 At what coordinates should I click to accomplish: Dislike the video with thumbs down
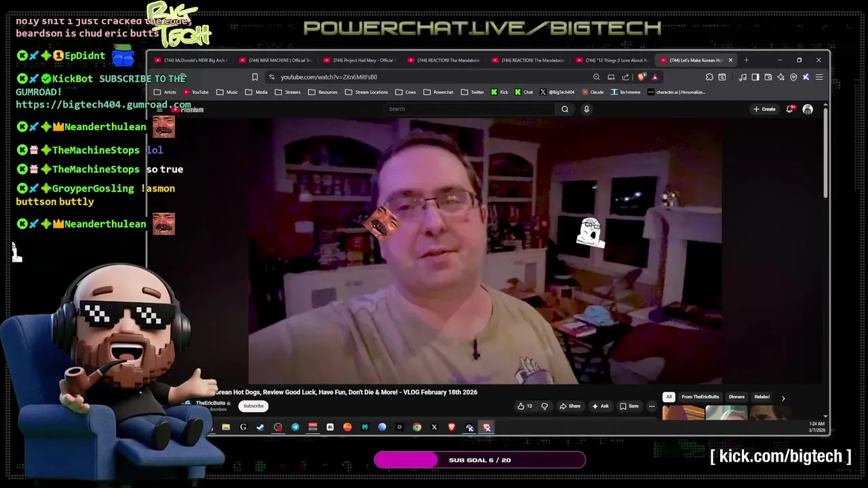(x=545, y=406)
